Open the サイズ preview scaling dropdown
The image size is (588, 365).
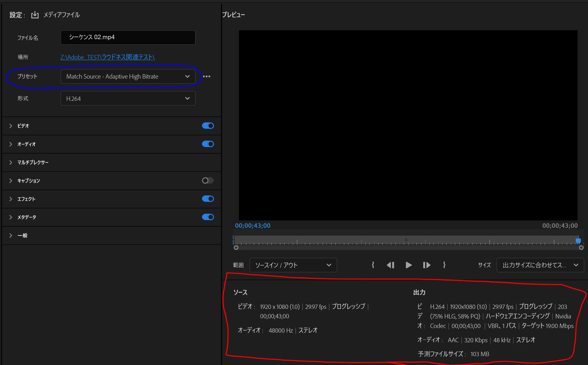point(540,265)
